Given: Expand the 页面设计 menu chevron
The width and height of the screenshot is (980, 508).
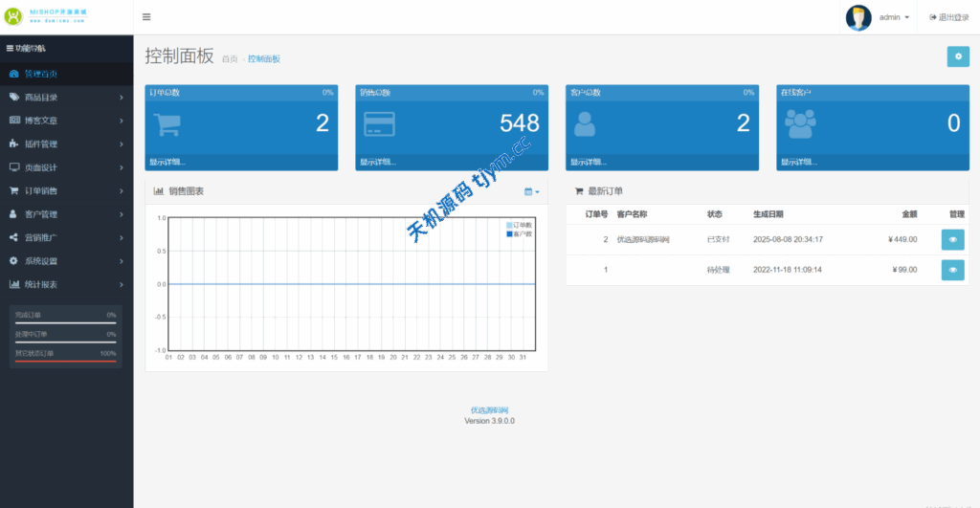Looking at the screenshot, I should (x=122, y=167).
